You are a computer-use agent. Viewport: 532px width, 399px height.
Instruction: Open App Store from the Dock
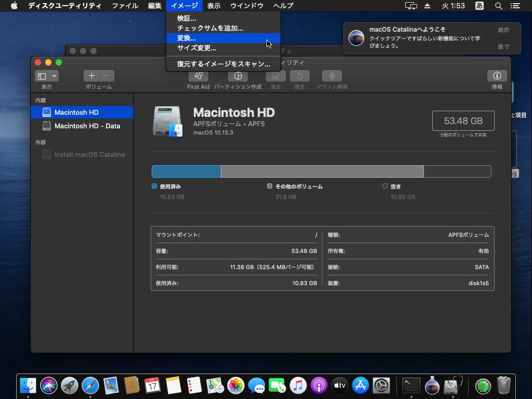click(x=361, y=386)
